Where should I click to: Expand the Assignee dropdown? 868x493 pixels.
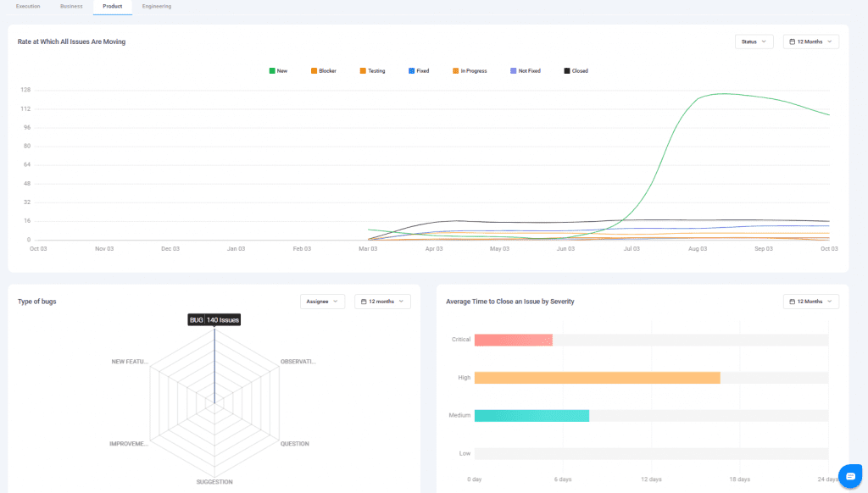[322, 302]
